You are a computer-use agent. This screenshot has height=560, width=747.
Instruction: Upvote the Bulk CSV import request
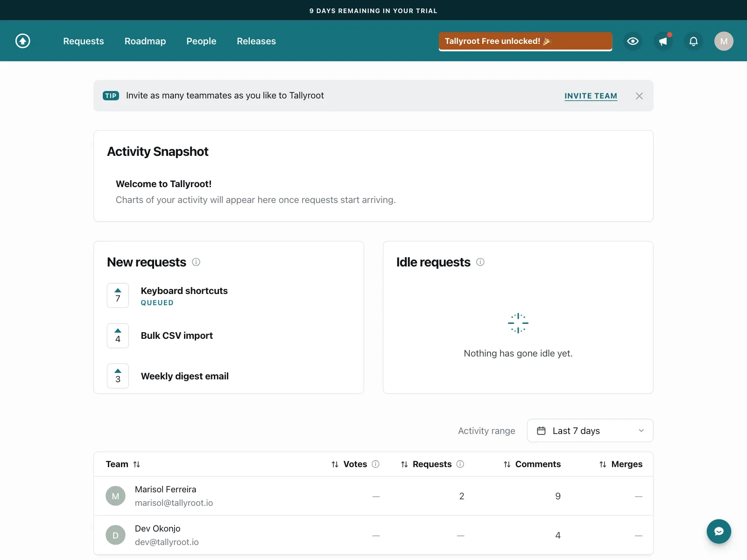[x=118, y=336]
